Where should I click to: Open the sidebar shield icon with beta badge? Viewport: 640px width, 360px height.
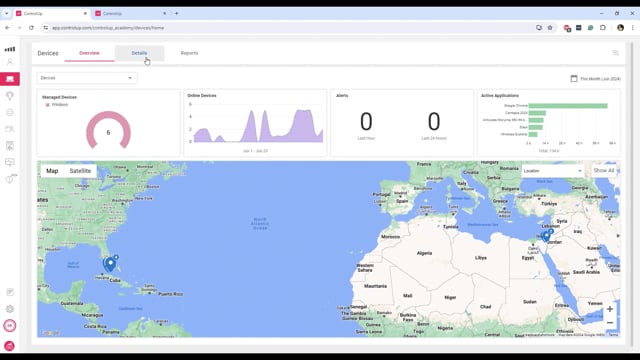pyautogui.click(x=10, y=179)
